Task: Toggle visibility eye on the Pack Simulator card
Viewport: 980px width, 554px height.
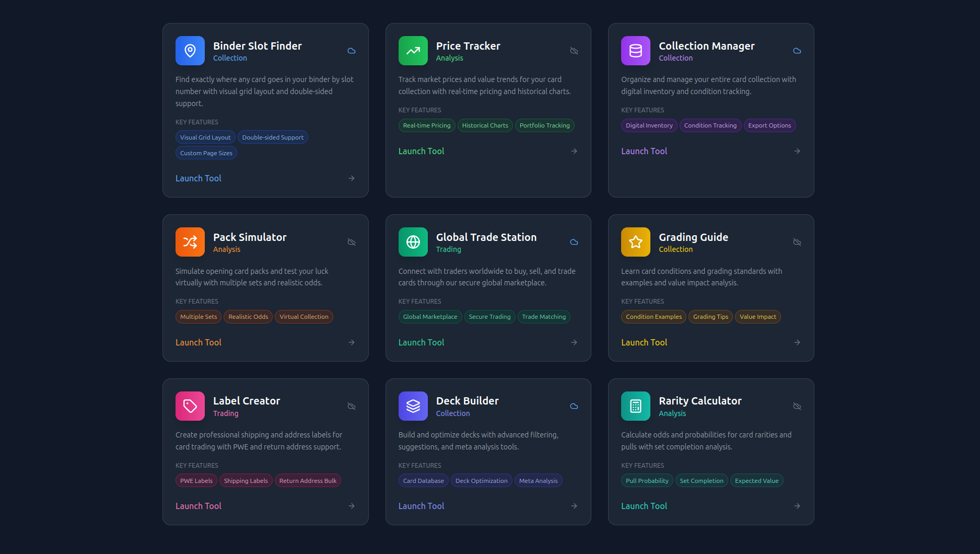Action: point(351,242)
